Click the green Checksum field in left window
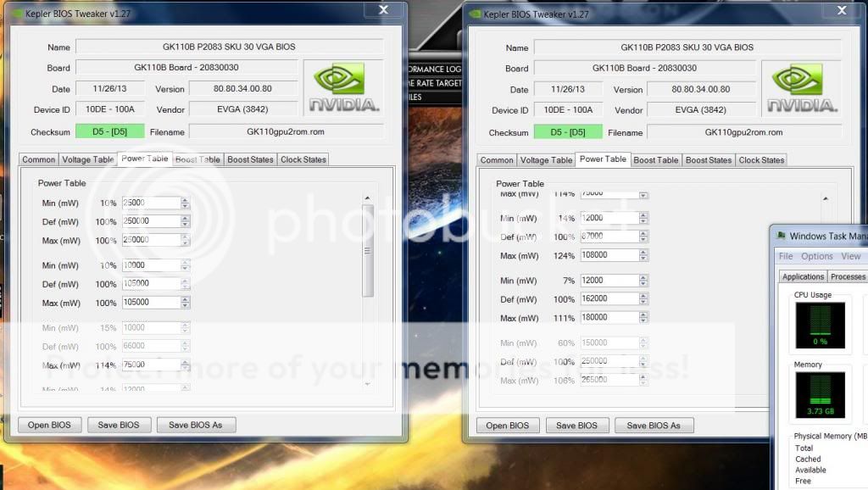Image resolution: width=868 pixels, height=490 pixels. 109,131
